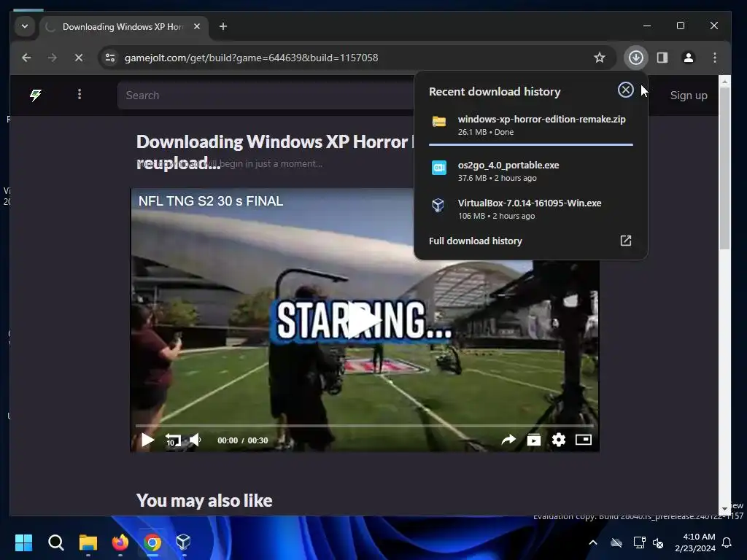Open the Chrome side panel

tap(662, 58)
